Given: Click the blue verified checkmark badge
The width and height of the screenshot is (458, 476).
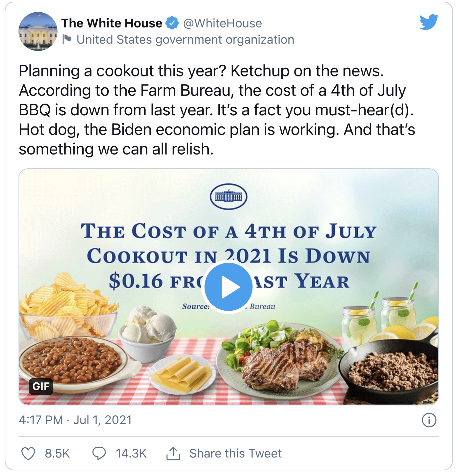Looking at the screenshot, I should tap(172, 23).
